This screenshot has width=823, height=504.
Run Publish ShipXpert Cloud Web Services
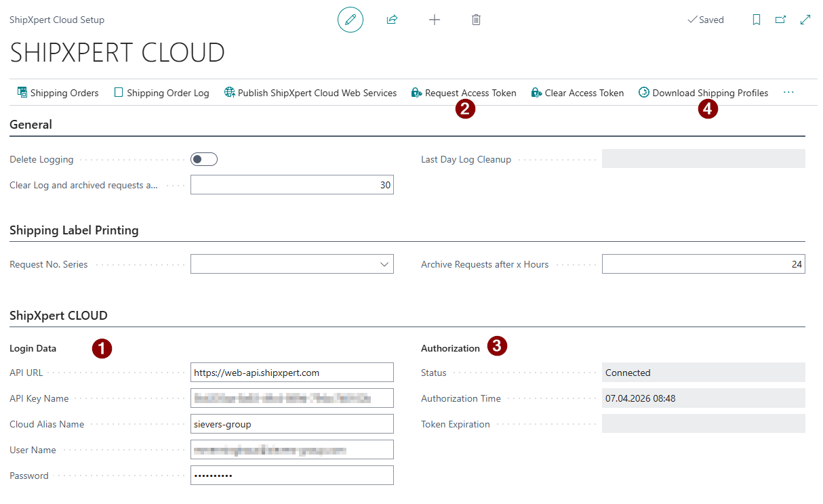click(310, 92)
